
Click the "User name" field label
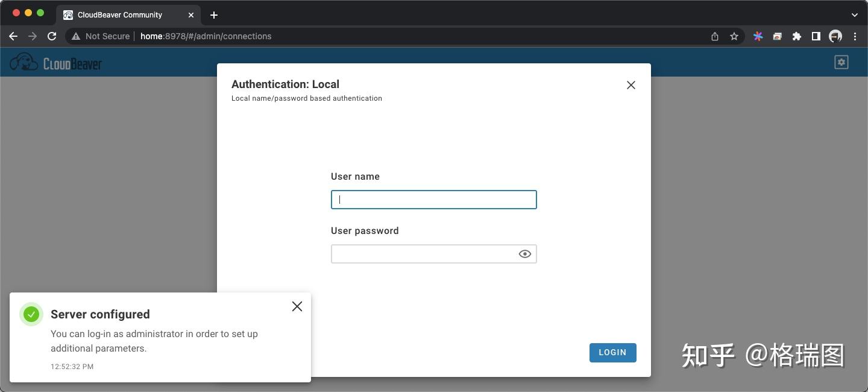click(355, 177)
